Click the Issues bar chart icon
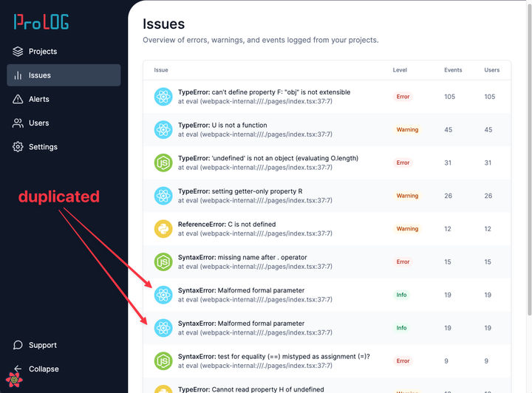532x393 pixels. click(x=18, y=75)
